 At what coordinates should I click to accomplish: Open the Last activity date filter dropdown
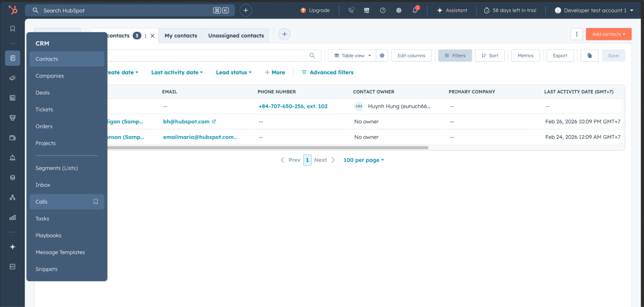pyautogui.click(x=177, y=72)
